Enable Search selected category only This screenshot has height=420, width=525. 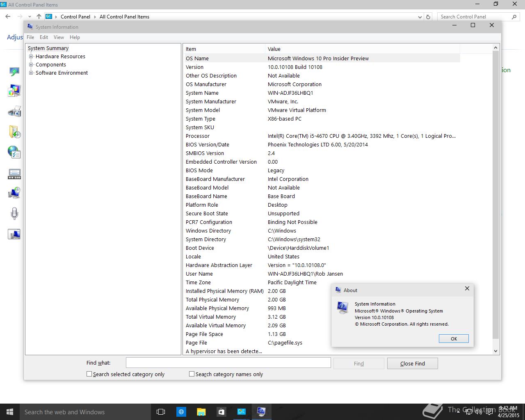coord(89,374)
